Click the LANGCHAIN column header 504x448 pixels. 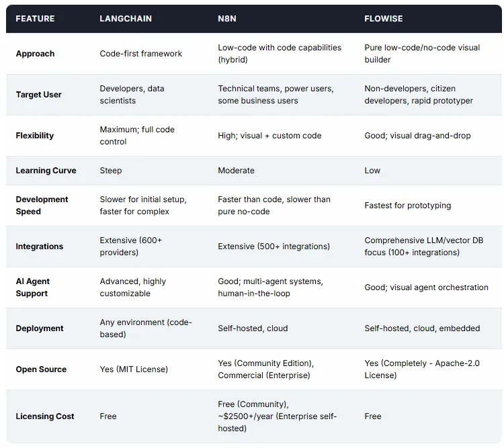click(126, 19)
